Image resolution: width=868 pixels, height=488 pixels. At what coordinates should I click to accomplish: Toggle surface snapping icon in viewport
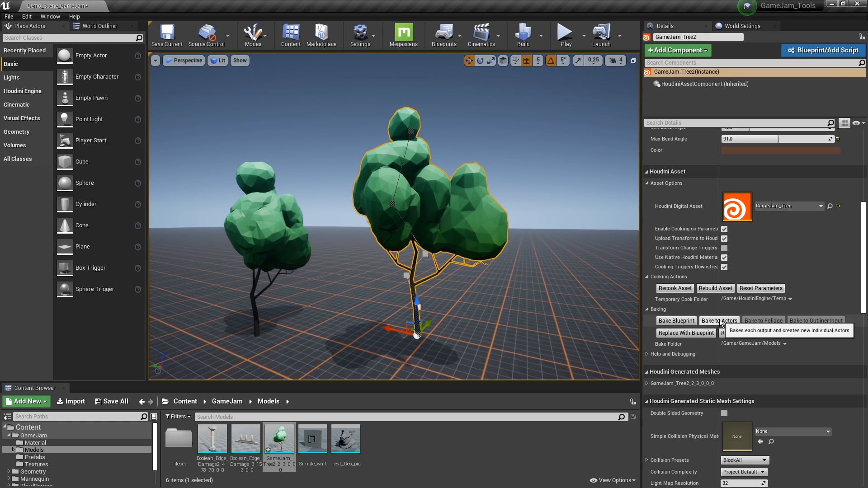pyautogui.click(x=515, y=61)
